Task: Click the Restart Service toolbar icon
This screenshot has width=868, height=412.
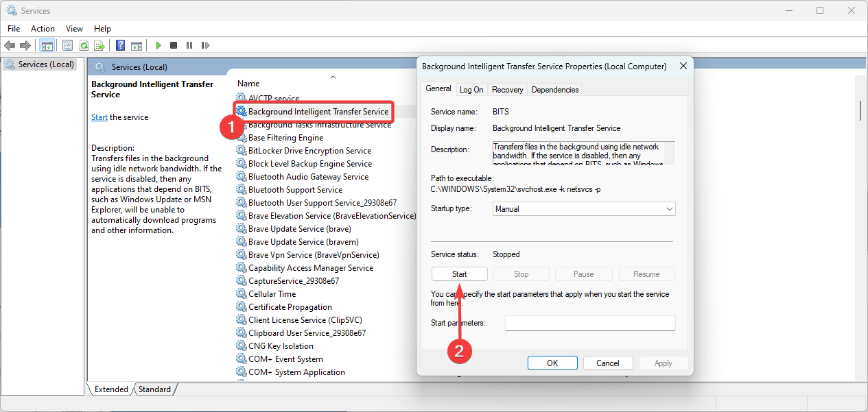Action: click(x=205, y=45)
